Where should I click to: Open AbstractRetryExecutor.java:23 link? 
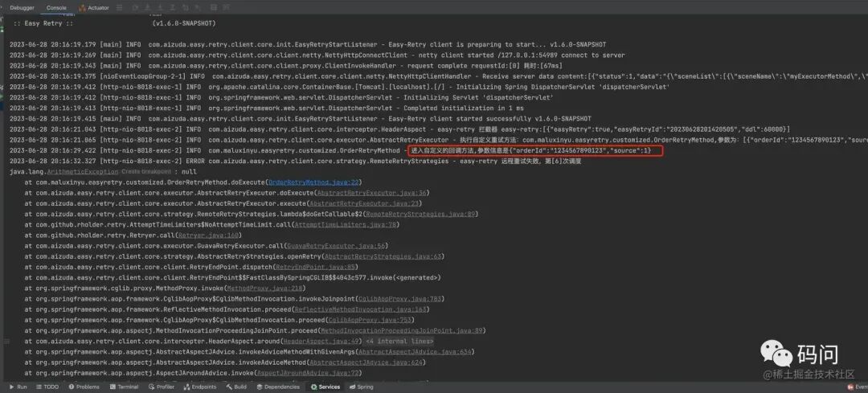coord(365,203)
